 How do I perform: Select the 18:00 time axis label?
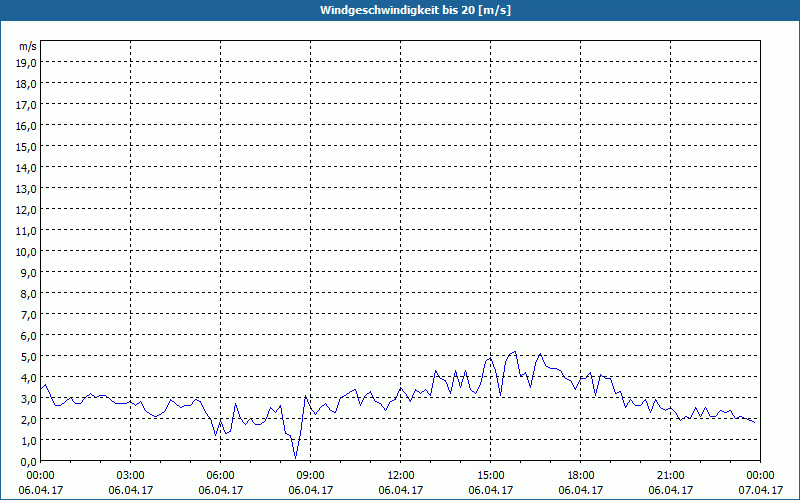[581, 475]
